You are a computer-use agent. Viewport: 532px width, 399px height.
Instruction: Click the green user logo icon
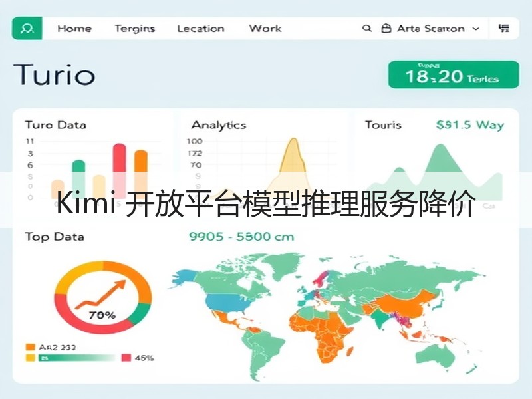[27, 29]
